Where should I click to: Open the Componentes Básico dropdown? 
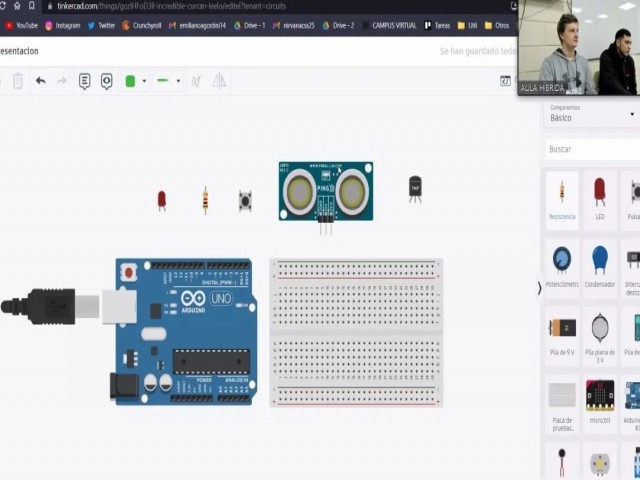click(x=592, y=113)
